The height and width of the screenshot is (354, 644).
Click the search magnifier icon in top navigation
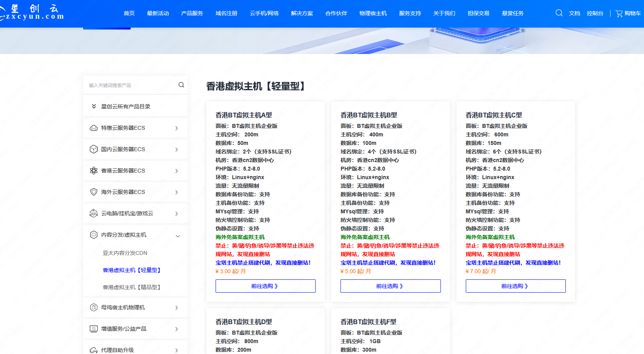click(x=559, y=13)
